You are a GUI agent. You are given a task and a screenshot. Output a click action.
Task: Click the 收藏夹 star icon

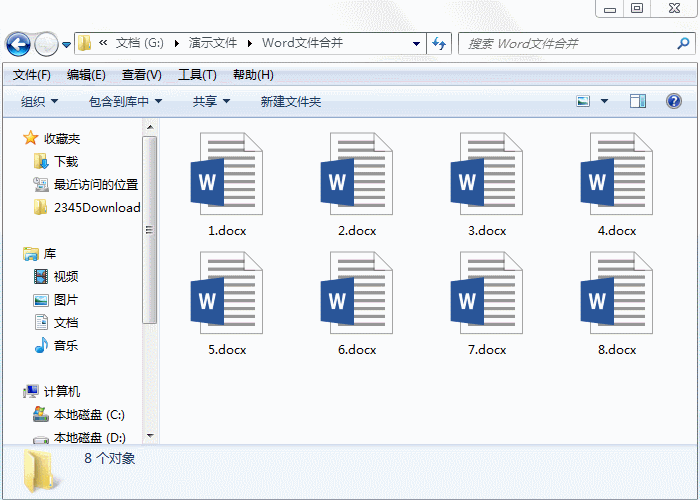click(x=30, y=138)
